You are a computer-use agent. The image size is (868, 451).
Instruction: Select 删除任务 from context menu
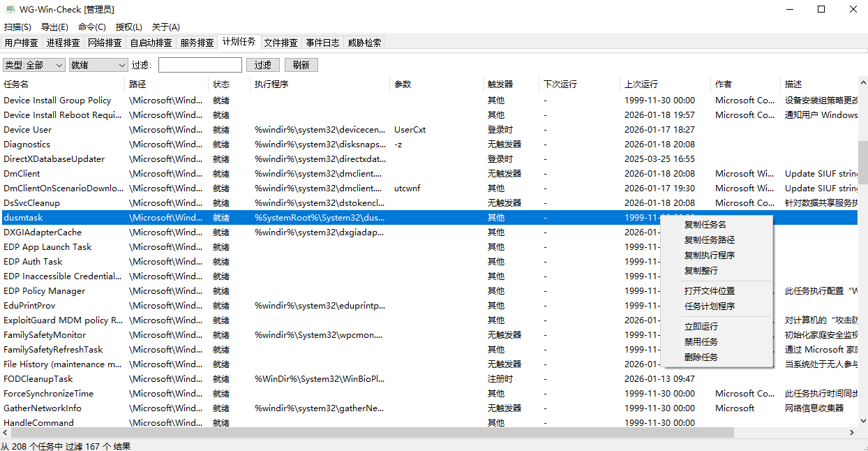[x=701, y=357]
